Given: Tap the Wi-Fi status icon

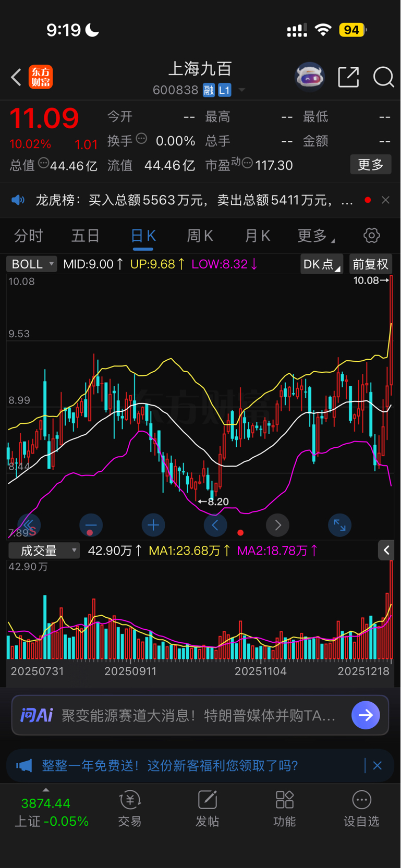Looking at the screenshot, I should pyautogui.click(x=323, y=30).
